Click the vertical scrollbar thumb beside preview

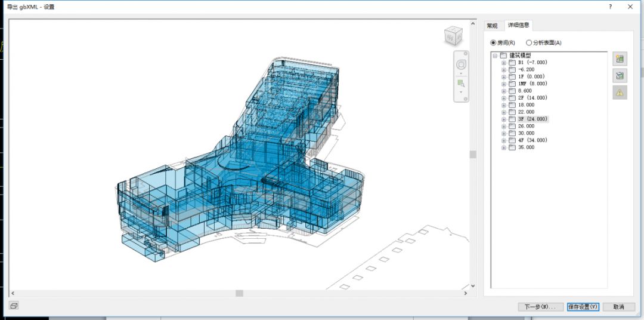(473, 154)
